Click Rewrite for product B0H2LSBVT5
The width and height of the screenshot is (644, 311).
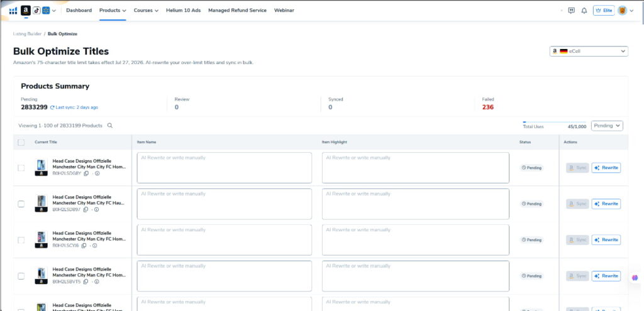606,276
